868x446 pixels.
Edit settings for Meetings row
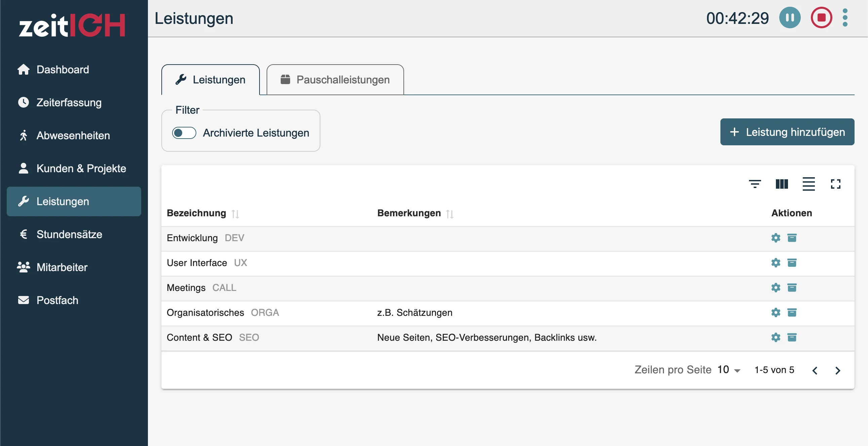click(776, 288)
